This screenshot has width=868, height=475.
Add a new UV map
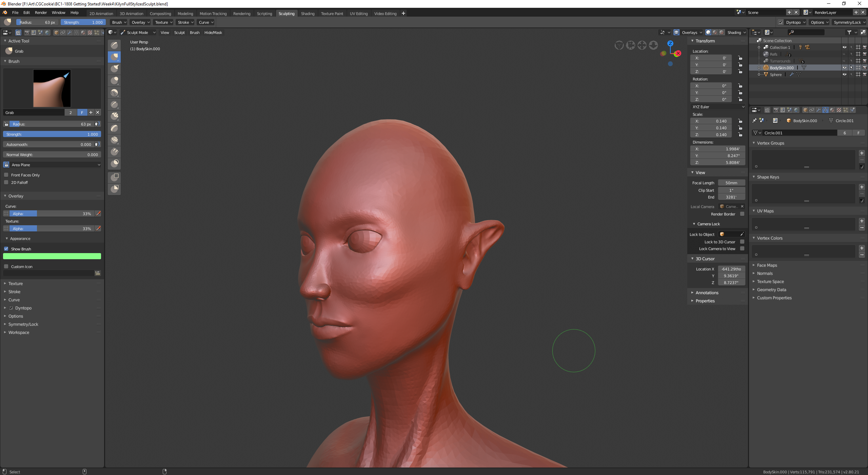(862, 221)
